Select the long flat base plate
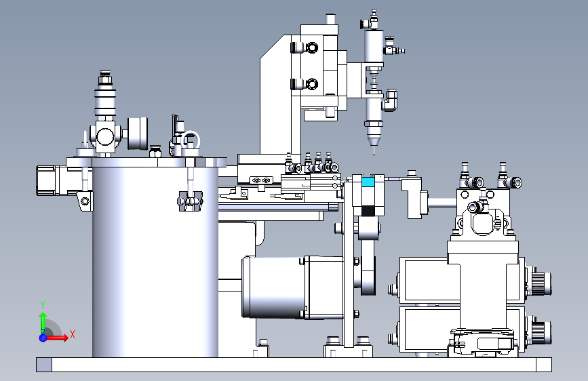Viewport: 588px width, 381px height. pos(294,365)
